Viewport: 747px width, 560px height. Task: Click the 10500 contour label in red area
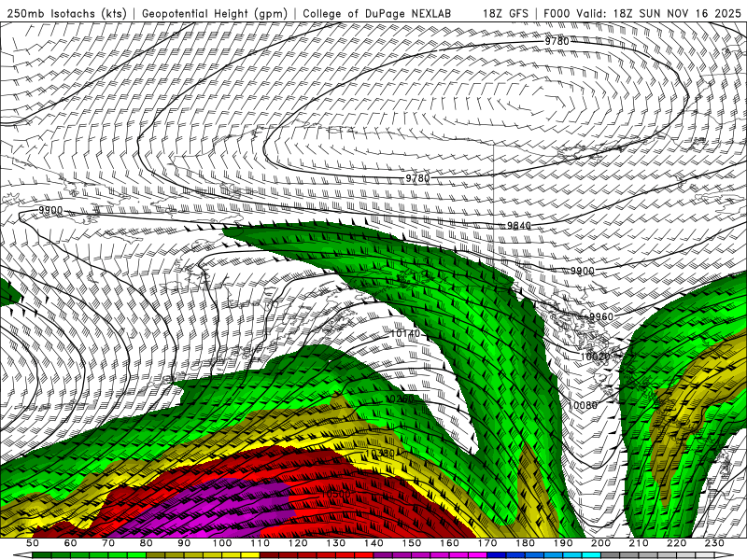point(335,495)
